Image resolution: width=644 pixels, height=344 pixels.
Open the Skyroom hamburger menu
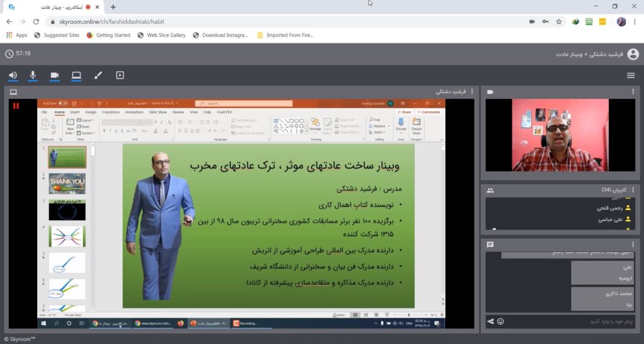pos(631,75)
